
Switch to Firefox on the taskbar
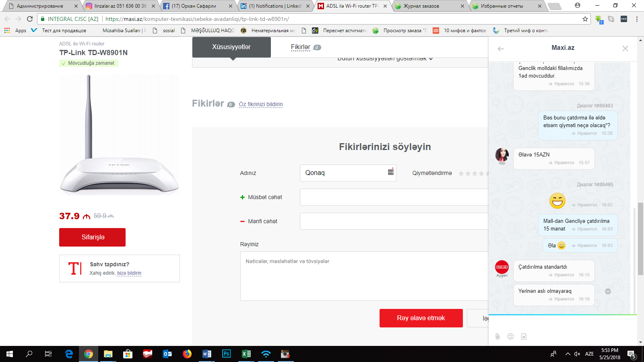187,354
